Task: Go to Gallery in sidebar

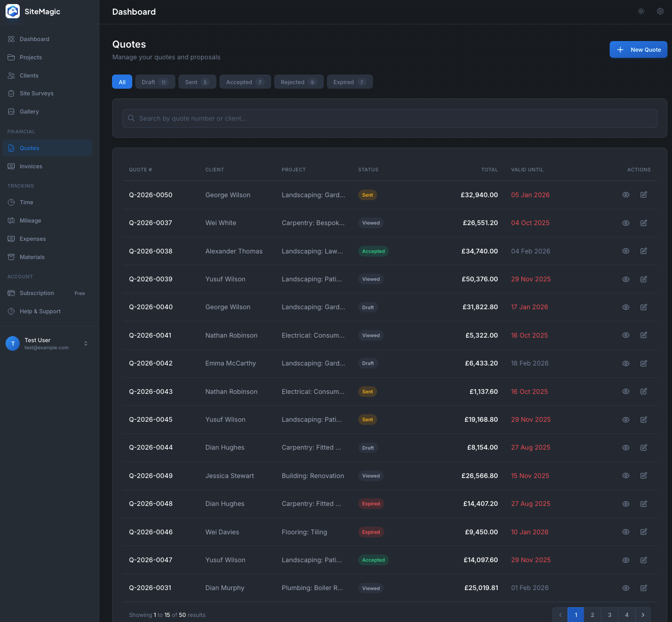Action: (x=29, y=112)
